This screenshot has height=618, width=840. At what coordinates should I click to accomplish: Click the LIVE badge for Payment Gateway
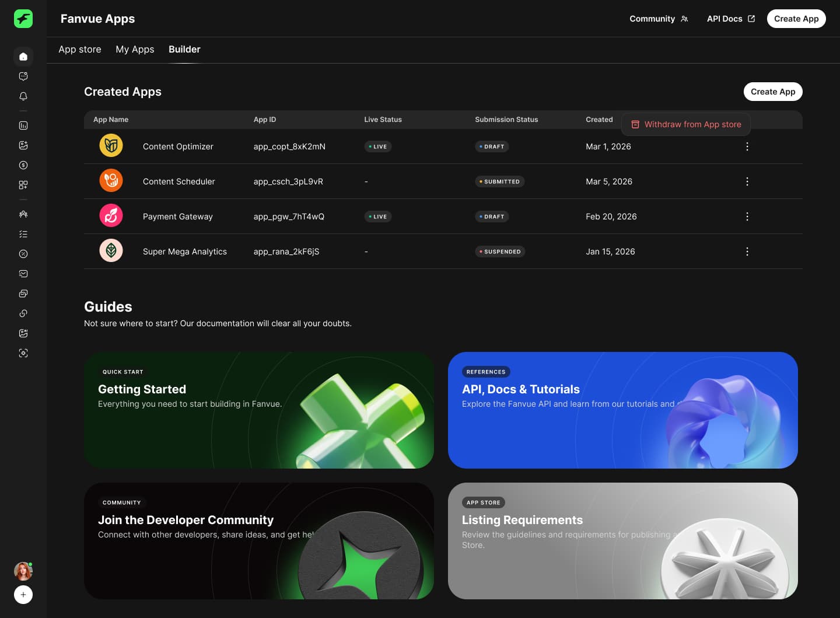378,217
